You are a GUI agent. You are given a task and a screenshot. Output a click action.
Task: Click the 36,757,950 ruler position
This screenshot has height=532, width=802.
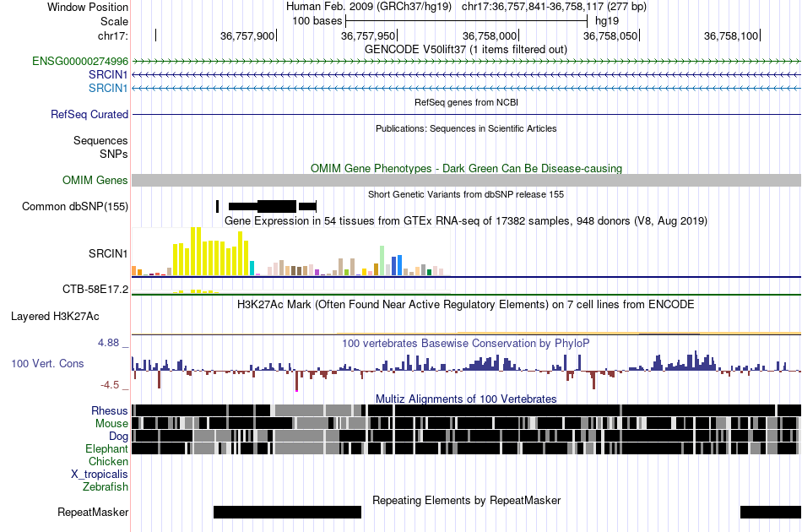[x=368, y=35]
